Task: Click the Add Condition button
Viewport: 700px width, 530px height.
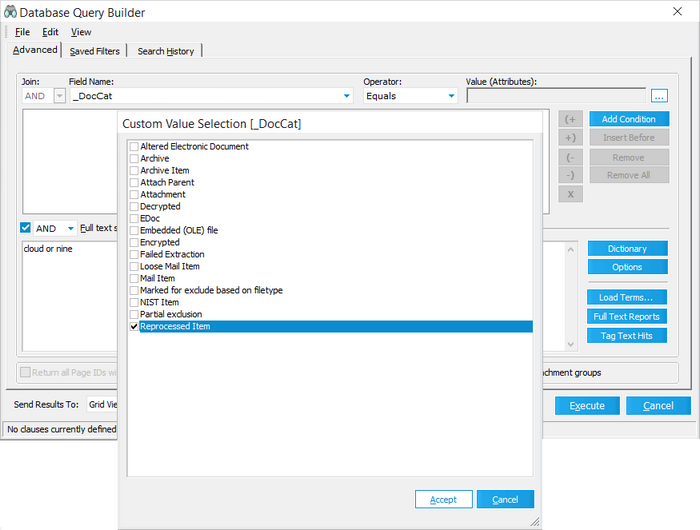Action: pos(629,119)
